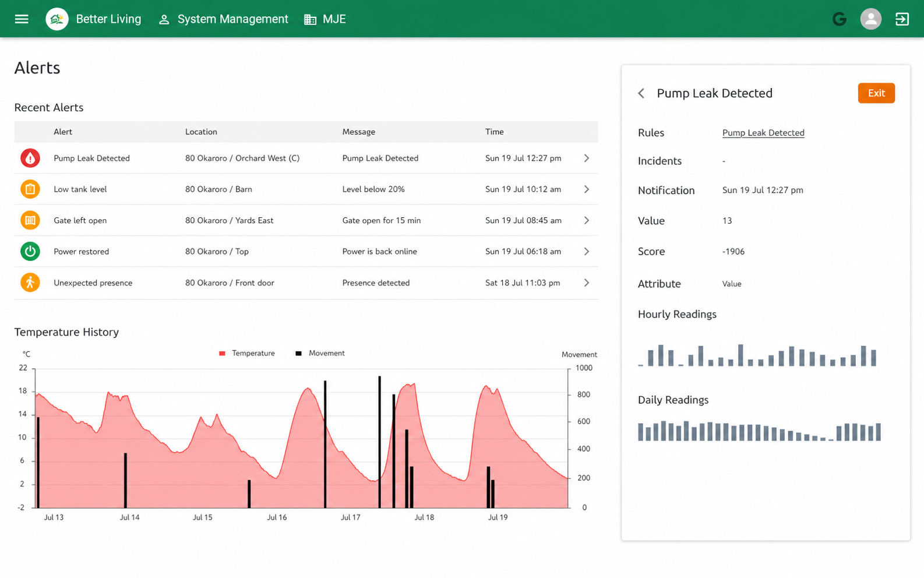Viewport: 924px width, 578px height.
Task: Click the 'Presence detected' message
Action: [x=376, y=283]
